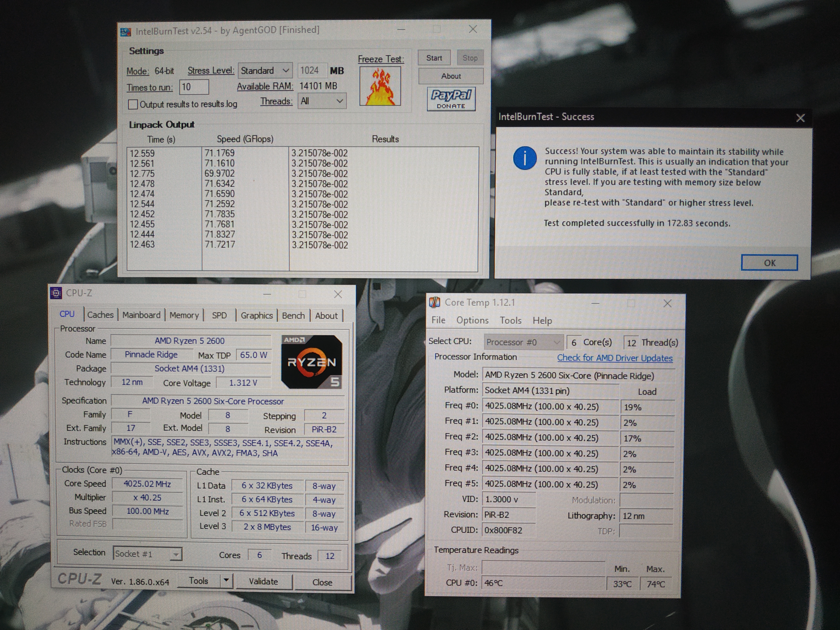Click the Start button in IntelBurnTest
Screen dimensions: 840x630
[x=434, y=58]
